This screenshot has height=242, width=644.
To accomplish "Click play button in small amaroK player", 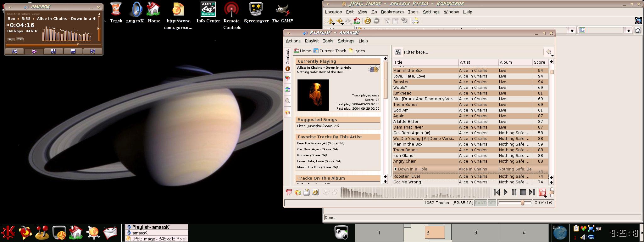I will [x=34, y=51].
